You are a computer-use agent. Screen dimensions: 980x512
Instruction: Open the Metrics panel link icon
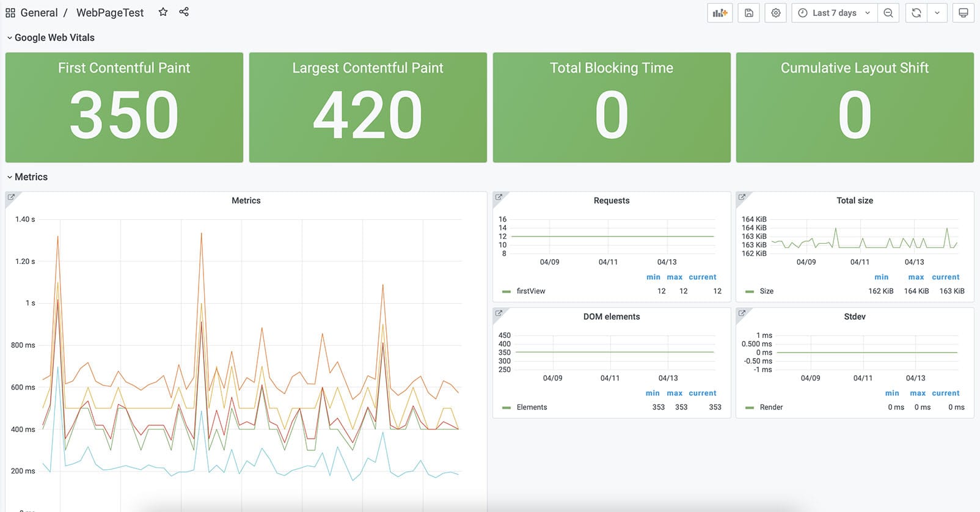pyautogui.click(x=11, y=197)
